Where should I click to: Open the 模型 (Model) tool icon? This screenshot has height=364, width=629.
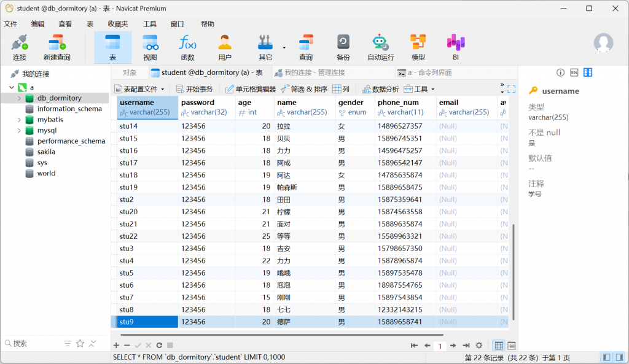pos(418,47)
